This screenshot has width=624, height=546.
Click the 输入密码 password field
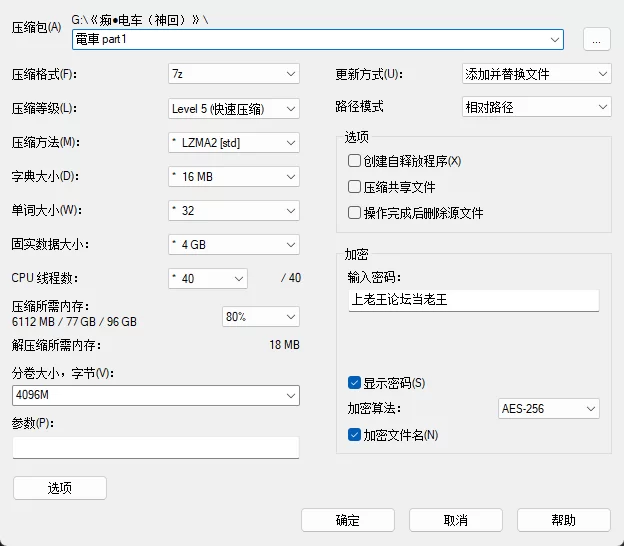473,300
